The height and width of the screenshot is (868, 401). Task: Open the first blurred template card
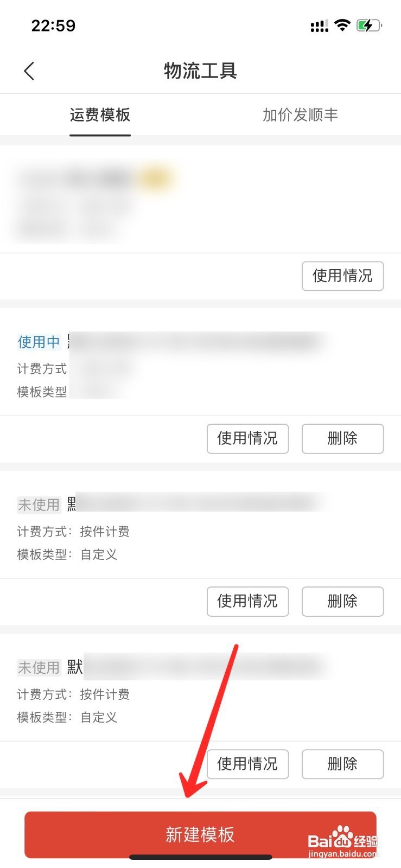pos(200,199)
